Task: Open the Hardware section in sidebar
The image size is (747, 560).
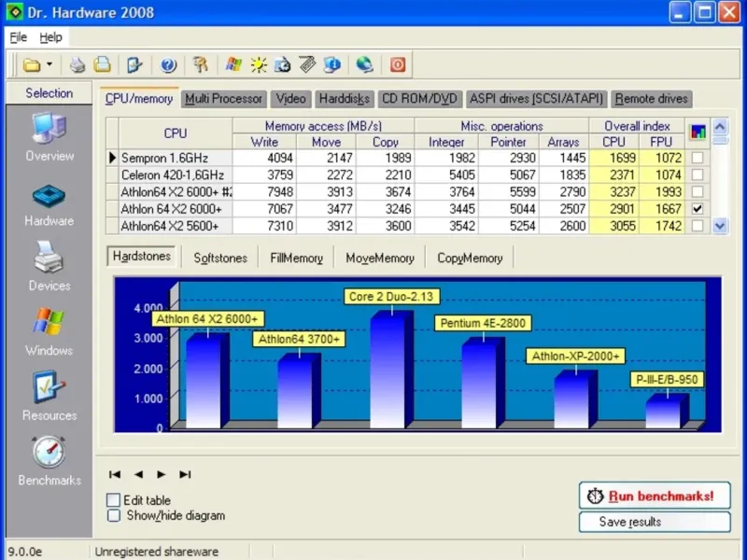Action: [x=49, y=204]
